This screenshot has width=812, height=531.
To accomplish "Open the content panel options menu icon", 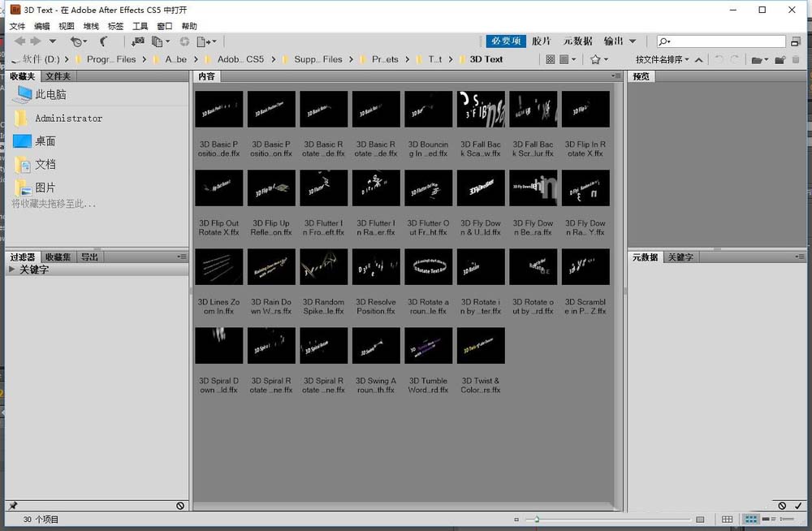I will [616, 76].
